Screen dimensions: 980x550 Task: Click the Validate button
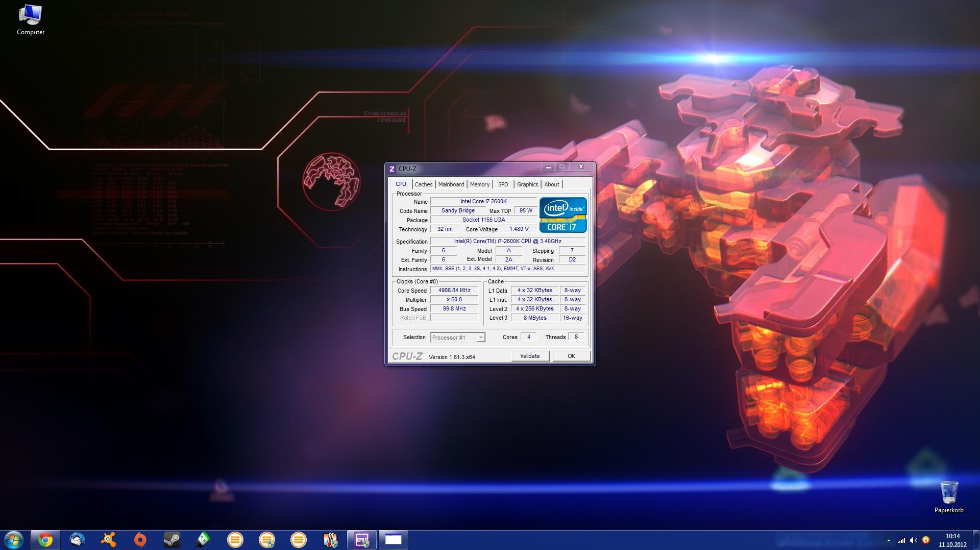coord(530,356)
